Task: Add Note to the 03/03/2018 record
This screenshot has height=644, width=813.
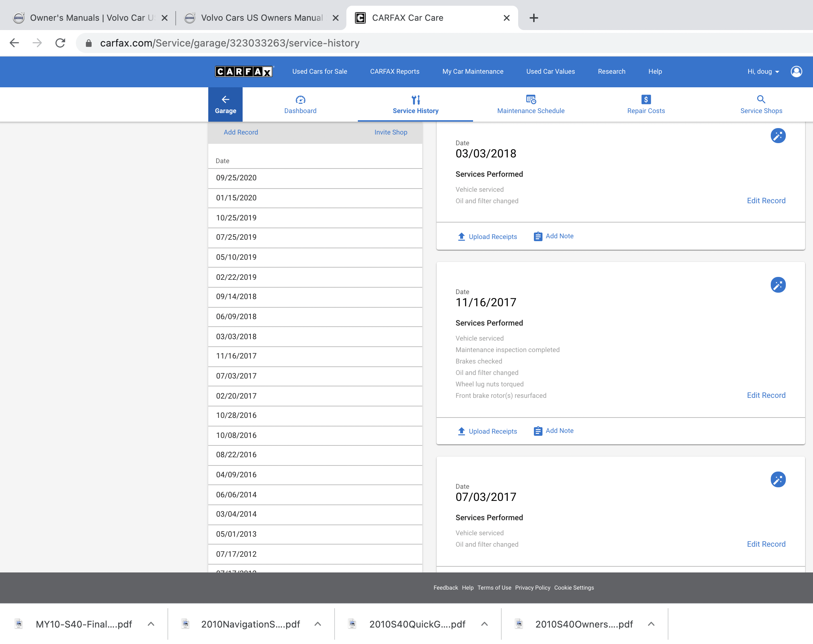Action: pyautogui.click(x=554, y=236)
